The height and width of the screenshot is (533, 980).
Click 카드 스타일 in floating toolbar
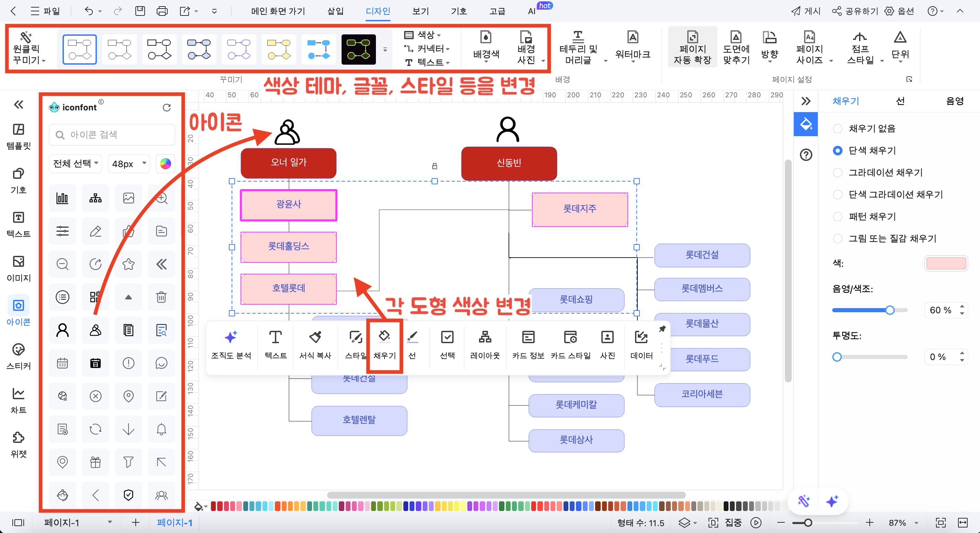571,345
